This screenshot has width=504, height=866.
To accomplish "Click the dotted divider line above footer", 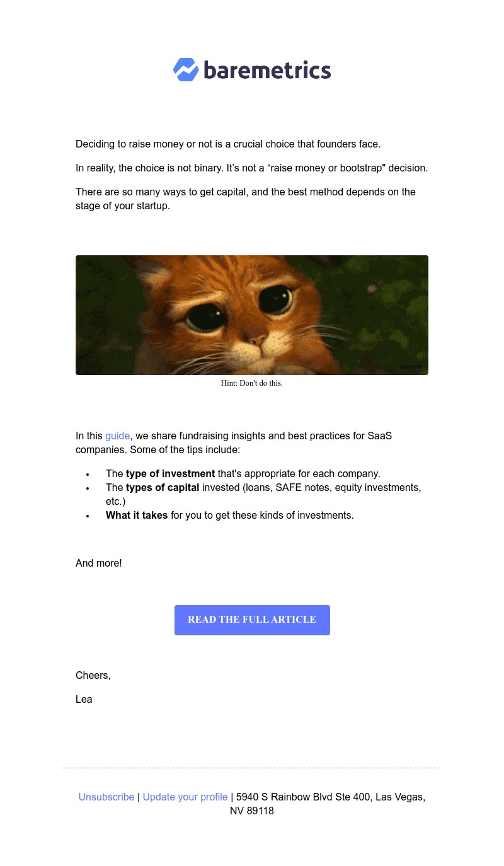I will click(252, 768).
